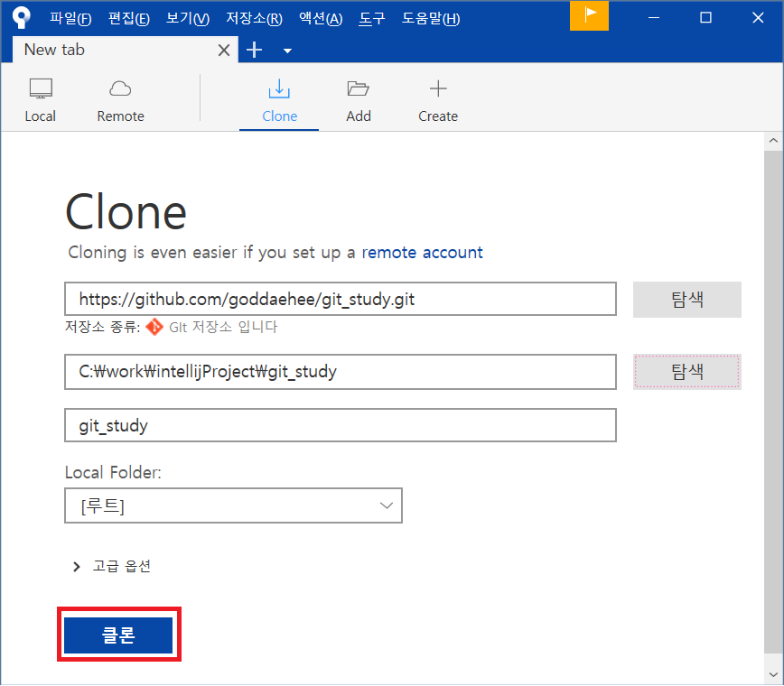
Task: Click 탐색 next to destination path
Action: coord(687,372)
